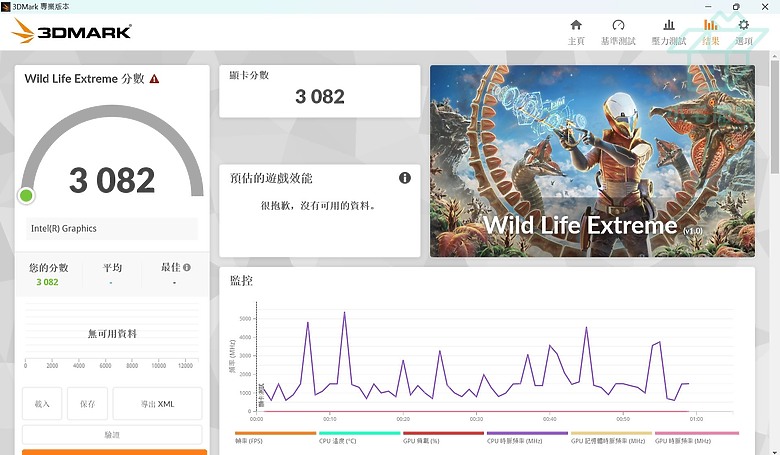Click the red warning triangle beside Wild Life Extreme score
Viewport: 780px width, 455px height.
[x=154, y=79]
